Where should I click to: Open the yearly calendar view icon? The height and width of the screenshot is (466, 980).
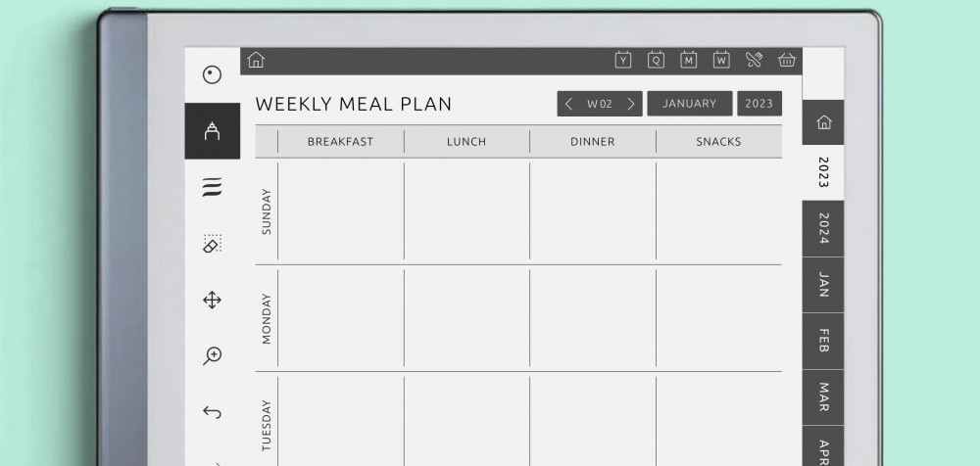[x=623, y=60]
